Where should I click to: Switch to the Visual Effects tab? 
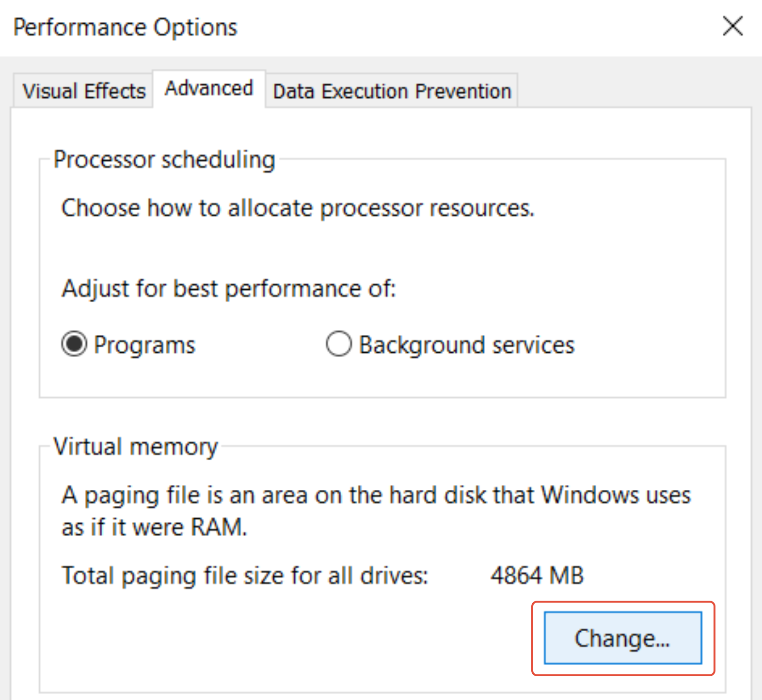84,91
